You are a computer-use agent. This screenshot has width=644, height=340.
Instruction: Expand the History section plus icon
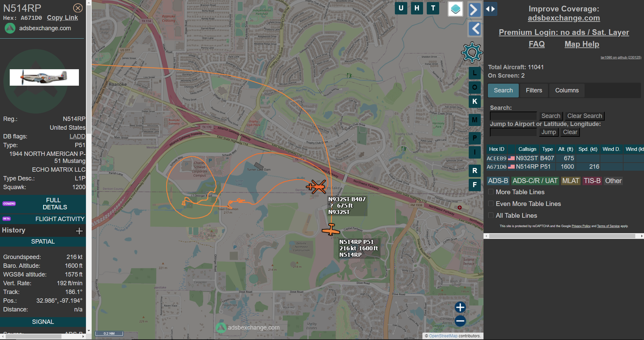(79, 231)
